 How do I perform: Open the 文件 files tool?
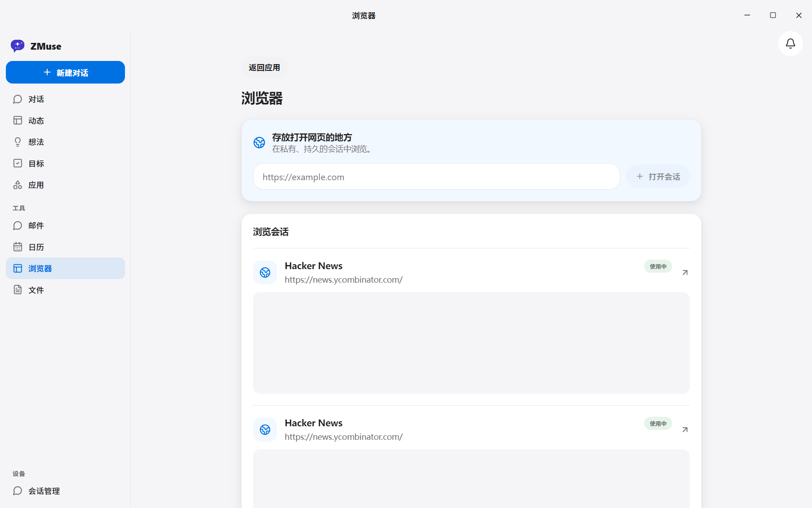coord(65,290)
